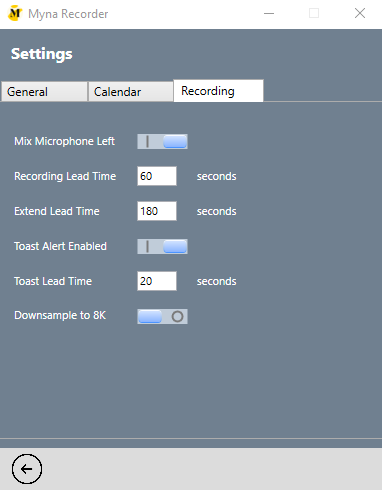Image resolution: width=382 pixels, height=490 pixels.
Task: Click the Recording Lead Time label
Action: click(x=65, y=176)
